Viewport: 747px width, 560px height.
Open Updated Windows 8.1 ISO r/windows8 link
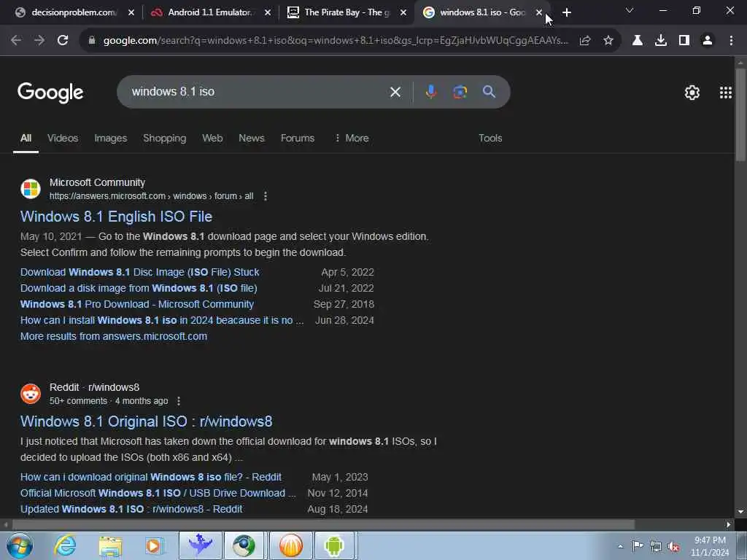pos(131,509)
